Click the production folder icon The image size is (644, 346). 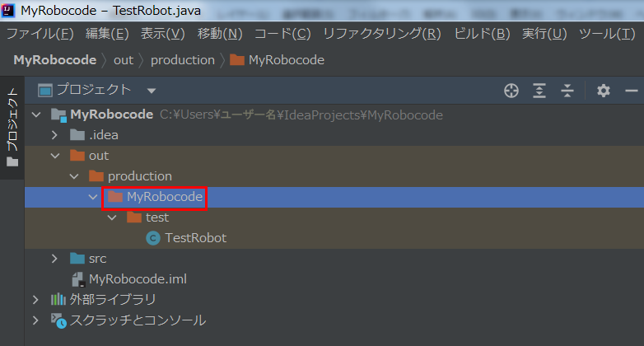point(96,175)
